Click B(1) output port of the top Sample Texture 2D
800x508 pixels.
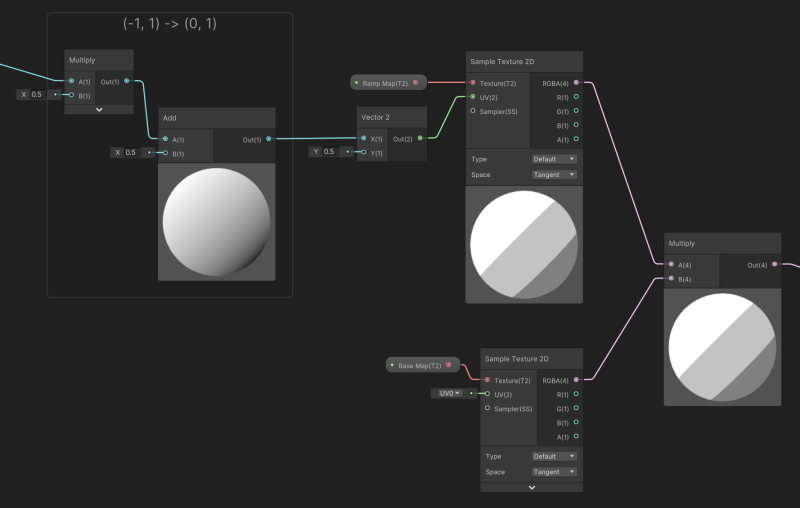tap(576, 125)
